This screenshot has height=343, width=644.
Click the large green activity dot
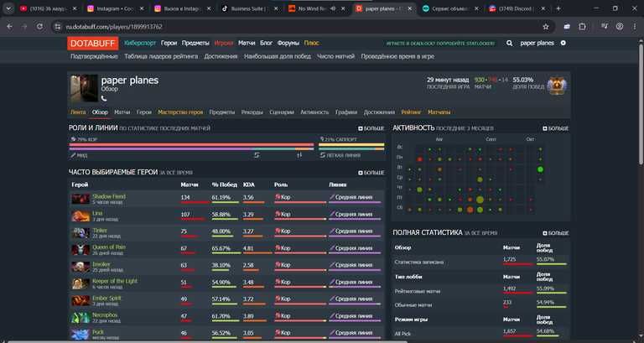point(540,169)
